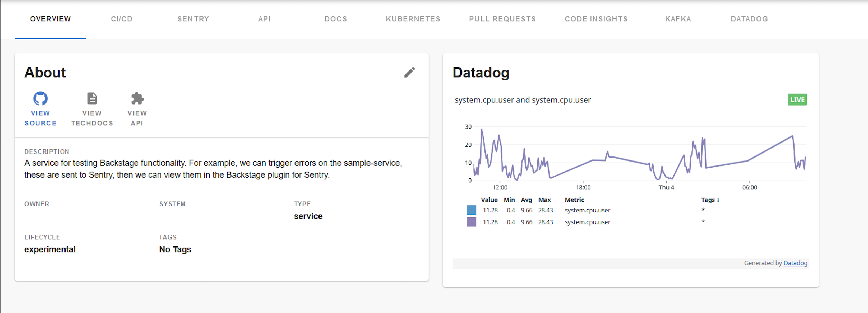Click the Value column header
This screenshot has height=313, width=868.
[489, 200]
